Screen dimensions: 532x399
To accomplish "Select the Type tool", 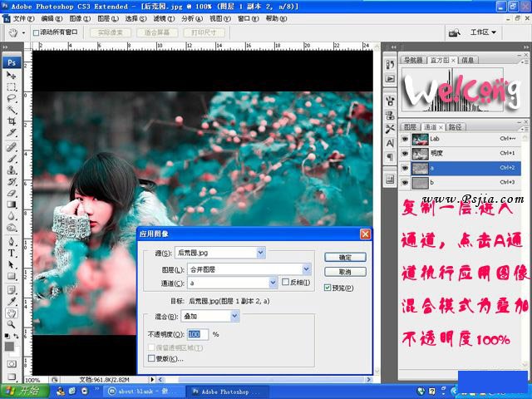I will coord(11,253).
